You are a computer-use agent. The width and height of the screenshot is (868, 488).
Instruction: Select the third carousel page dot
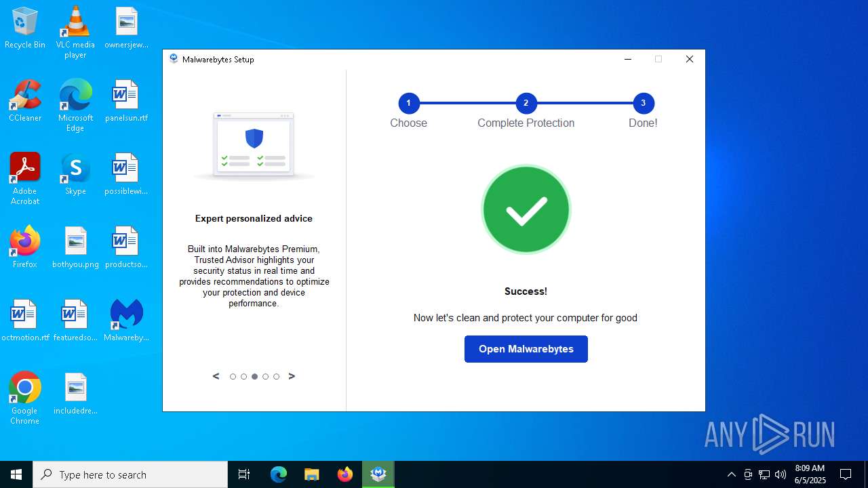tap(254, 377)
